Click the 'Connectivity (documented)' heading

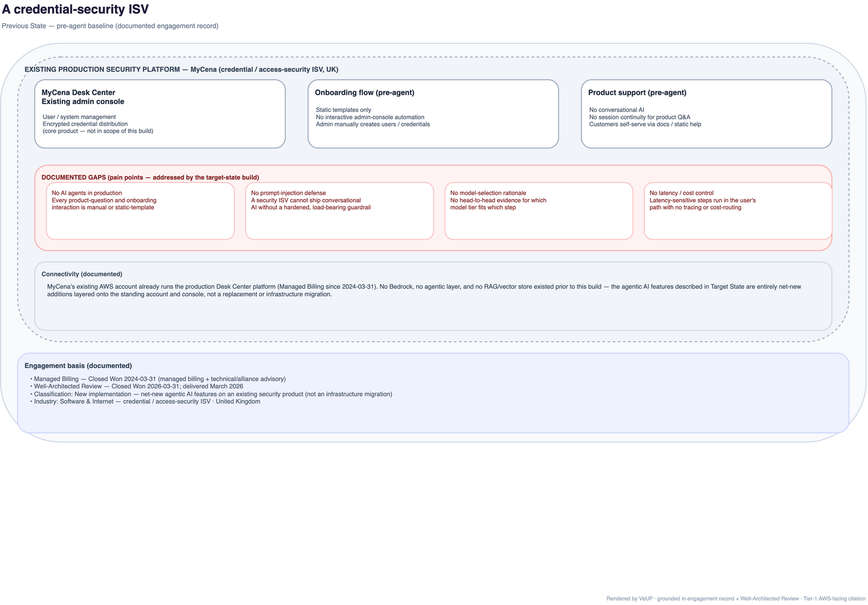click(82, 275)
